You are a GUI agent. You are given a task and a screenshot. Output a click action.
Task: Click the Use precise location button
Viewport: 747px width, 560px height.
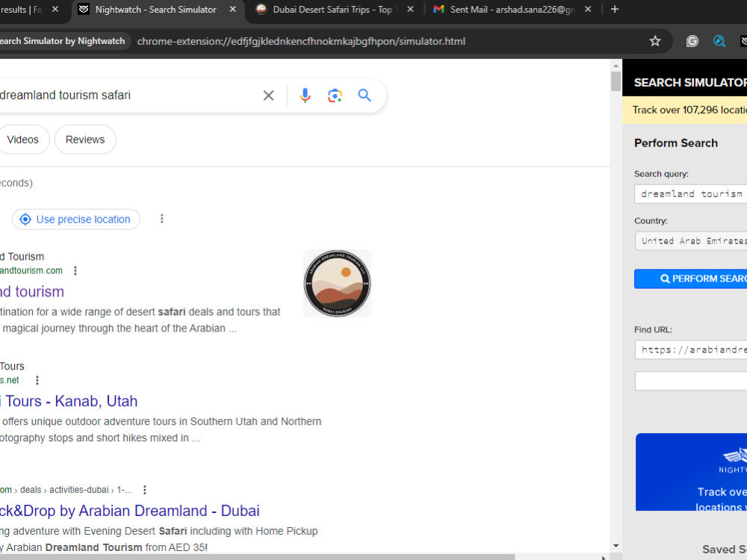tap(76, 219)
